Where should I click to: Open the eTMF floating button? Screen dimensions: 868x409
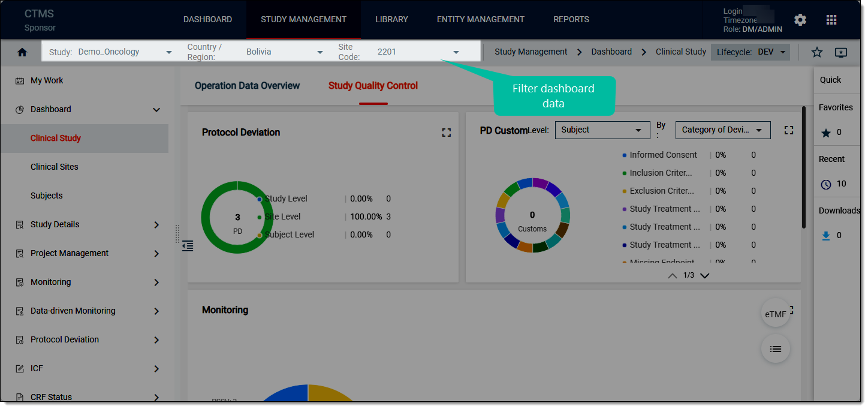(x=776, y=314)
